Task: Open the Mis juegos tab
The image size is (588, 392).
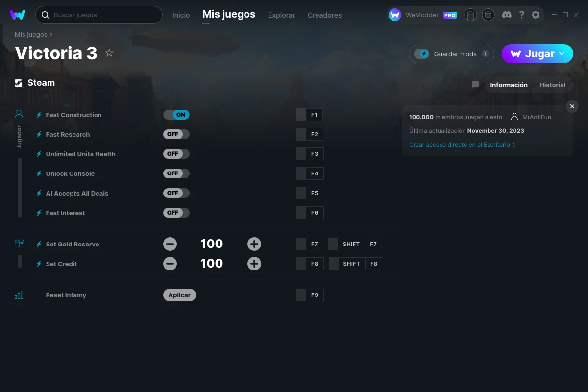Action: [229, 14]
